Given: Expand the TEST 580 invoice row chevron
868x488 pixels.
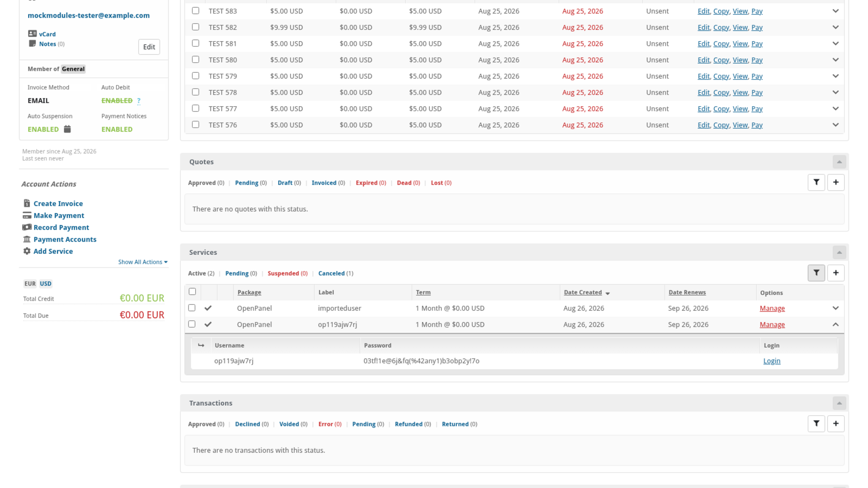Looking at the screenshot, I should pyautogui.click(x=835, y=60).
